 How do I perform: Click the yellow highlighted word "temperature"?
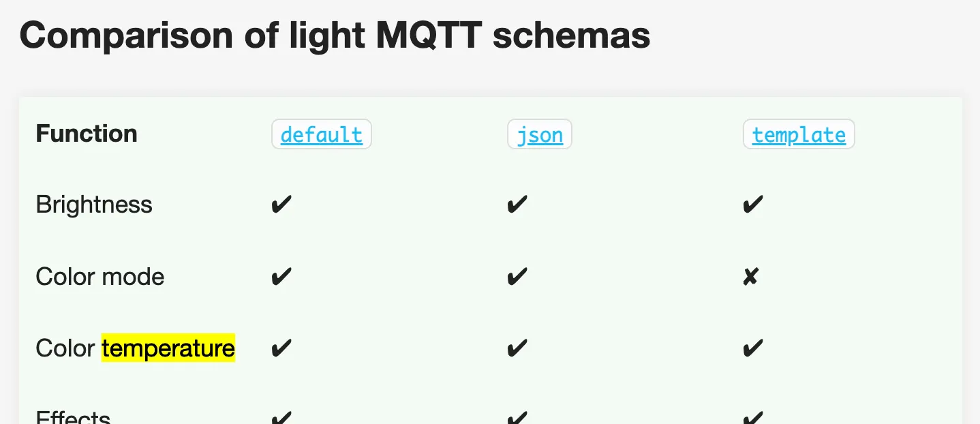point(168,348)
